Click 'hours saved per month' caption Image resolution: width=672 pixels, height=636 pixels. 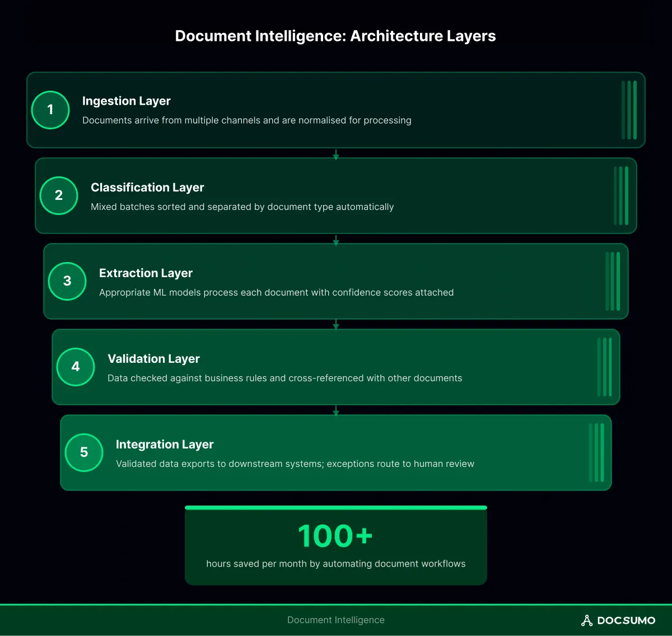click(x=336, y=564)
